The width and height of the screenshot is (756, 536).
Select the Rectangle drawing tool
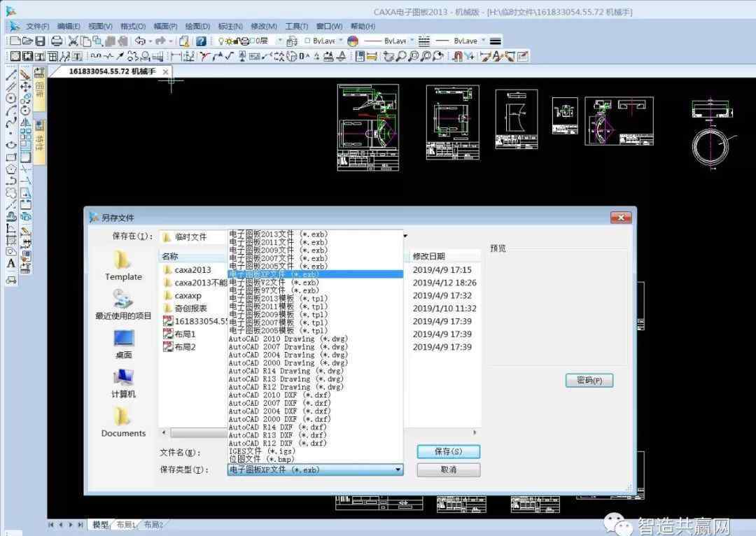click(11, 157)
